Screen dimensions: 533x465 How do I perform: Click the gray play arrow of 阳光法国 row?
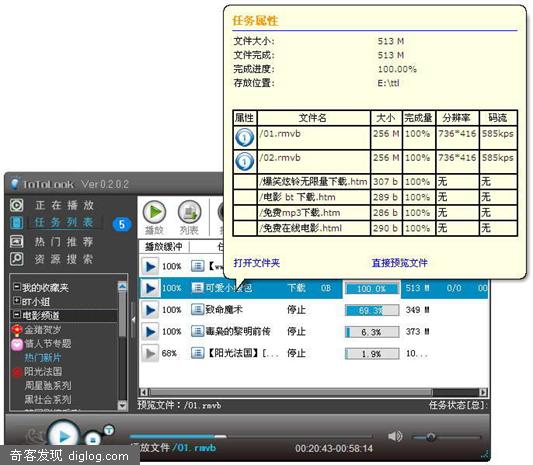click(x=150, y=354)
